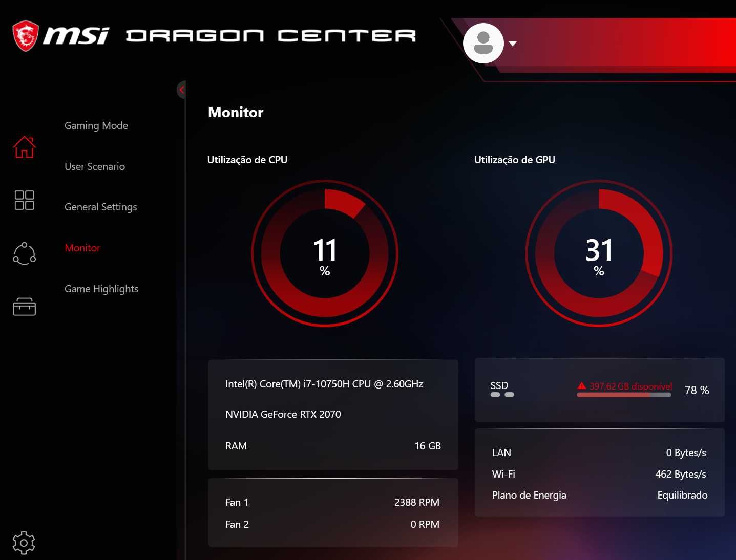736x560 pixels.
Task: Click the 'LAN' label
Action: click(x=501, y=453)
